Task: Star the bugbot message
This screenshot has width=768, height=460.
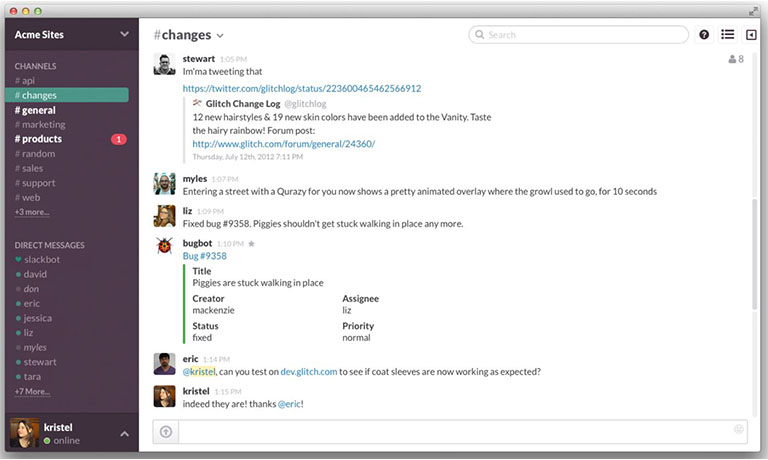Action: tap(251, 243)
